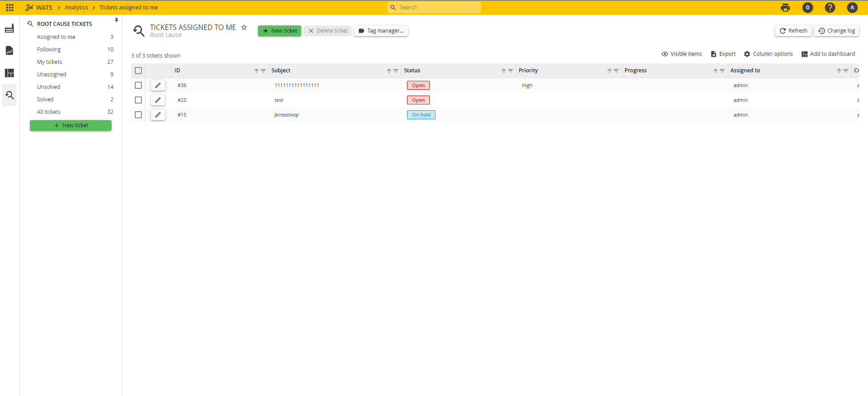Open the Assigned to column filter icon
Viewport: 868px width, 396px height.
pyautogui.click(x=846, y=71)
